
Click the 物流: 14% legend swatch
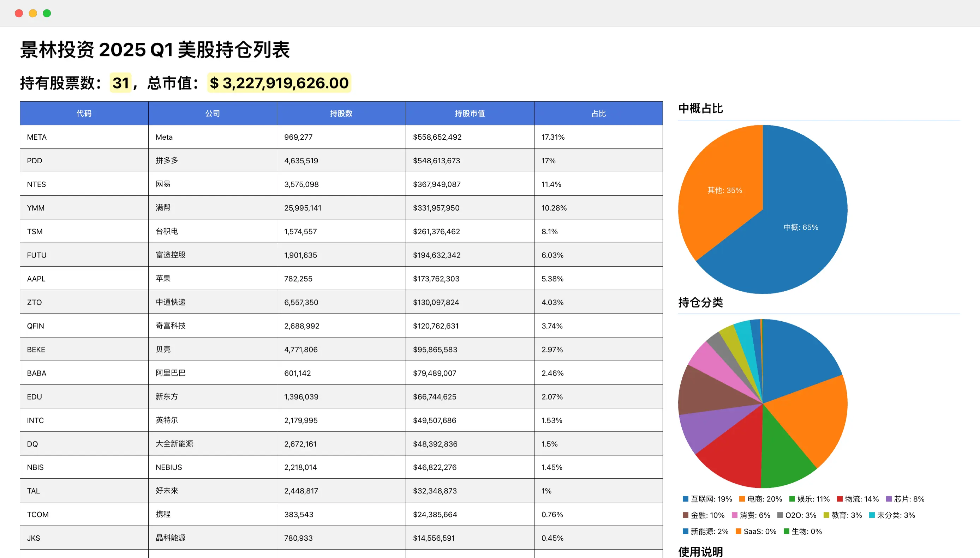839,499
